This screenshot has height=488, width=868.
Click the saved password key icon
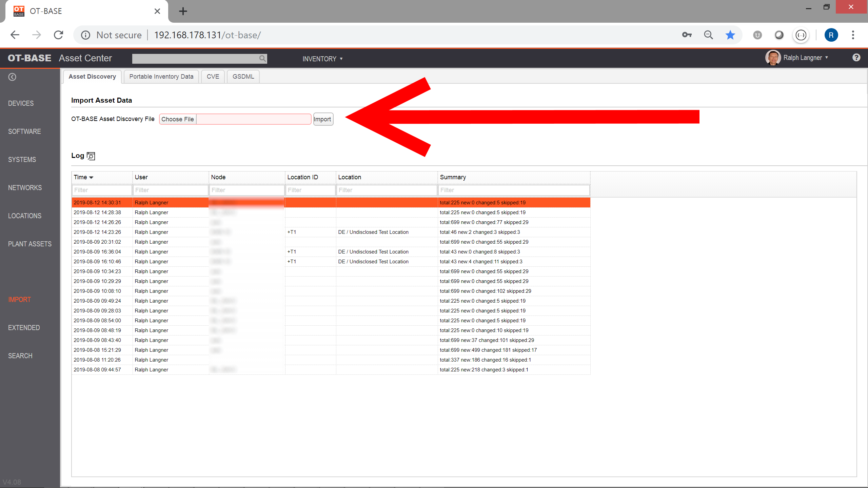click(687, 35)
